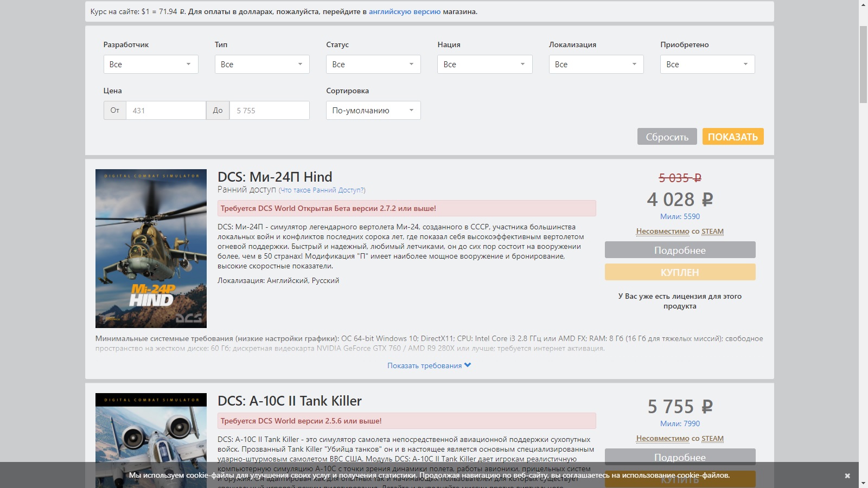This screenshot has width=868, height=488.
Task: Open the A-10C II Tank Killer cover image
Action: 151,440
